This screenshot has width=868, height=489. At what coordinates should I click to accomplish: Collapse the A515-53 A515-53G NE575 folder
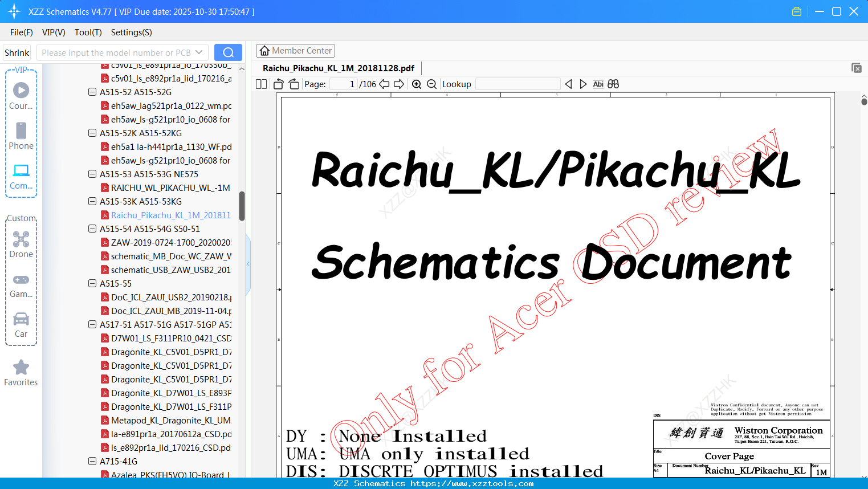pyautogui.click(x=92, y=174)
